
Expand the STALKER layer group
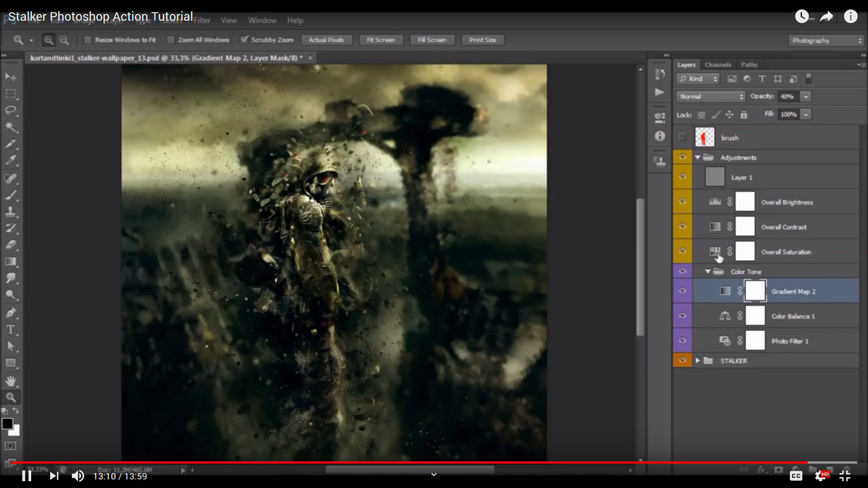click(698, 361)
